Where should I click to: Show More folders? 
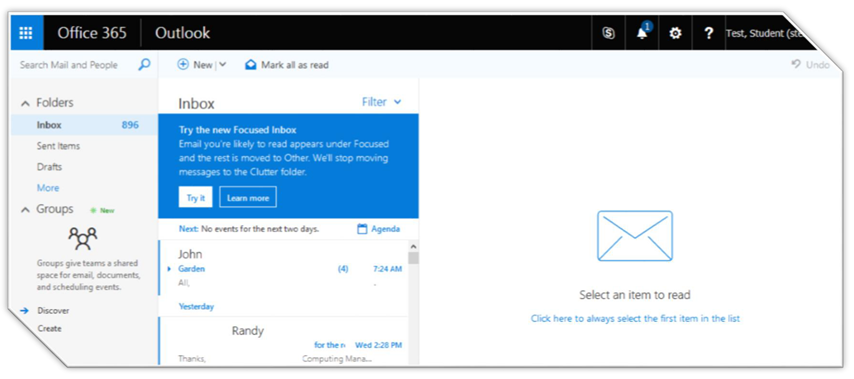[48, 188]
